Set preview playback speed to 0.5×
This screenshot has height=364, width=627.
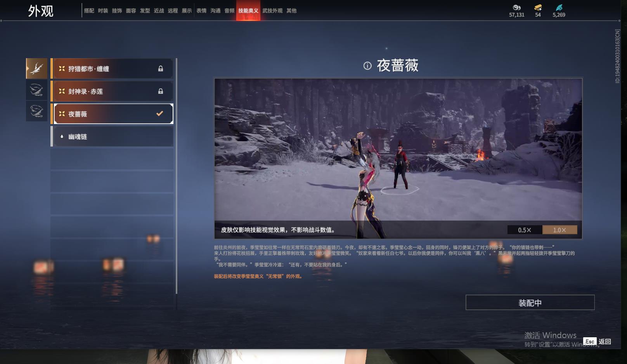point(525,230)
